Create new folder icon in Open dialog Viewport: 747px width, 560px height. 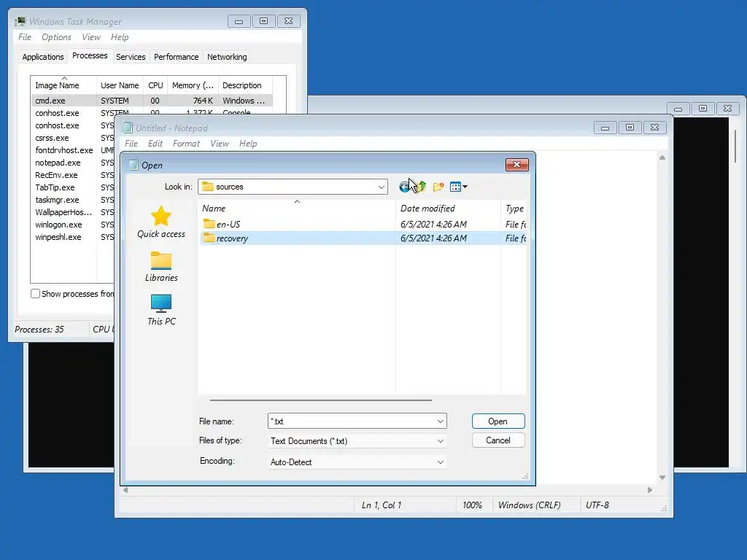click(x=438, y=187)
